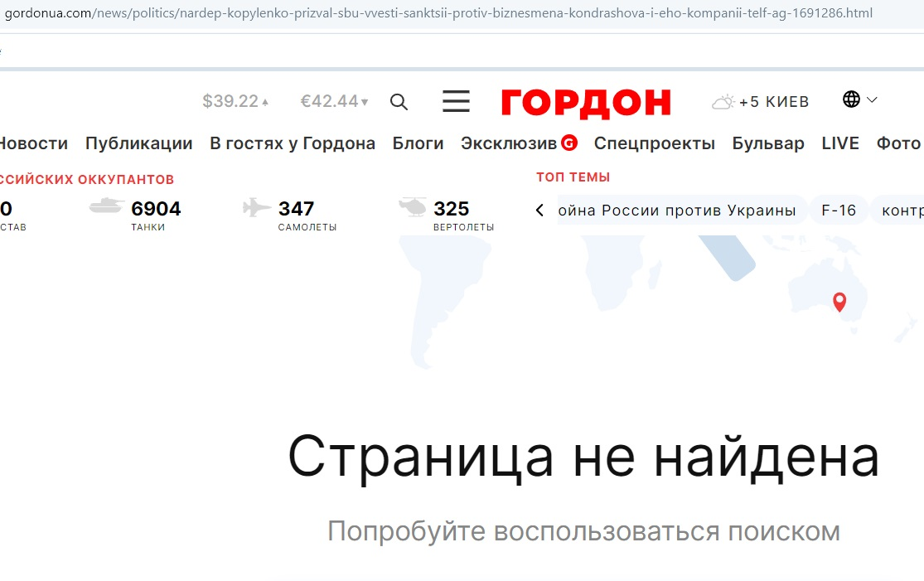Click the weather cloud icon

[x=723, y=102]
